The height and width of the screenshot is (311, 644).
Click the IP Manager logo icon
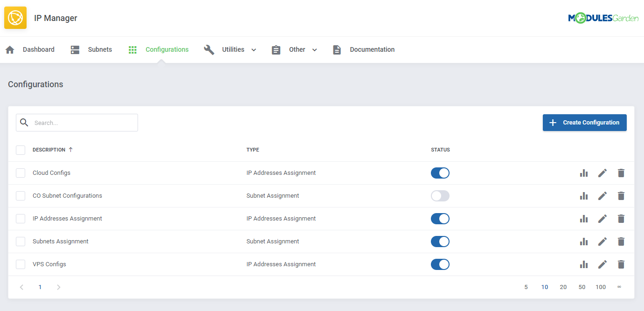coord(15,17)
